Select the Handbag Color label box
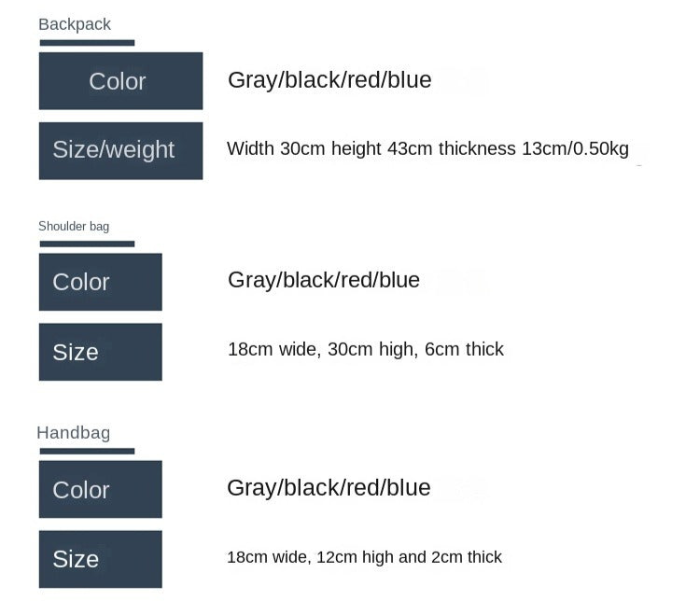700x601 pixels. click(100, 490)
